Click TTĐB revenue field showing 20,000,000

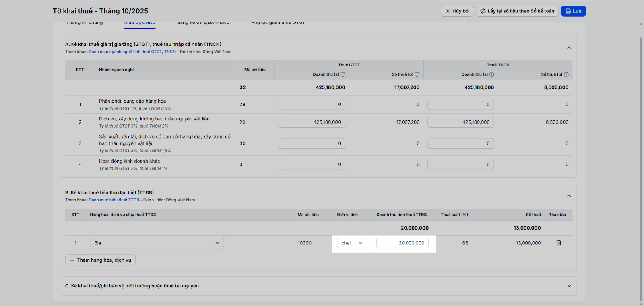(x=402, y=243)
